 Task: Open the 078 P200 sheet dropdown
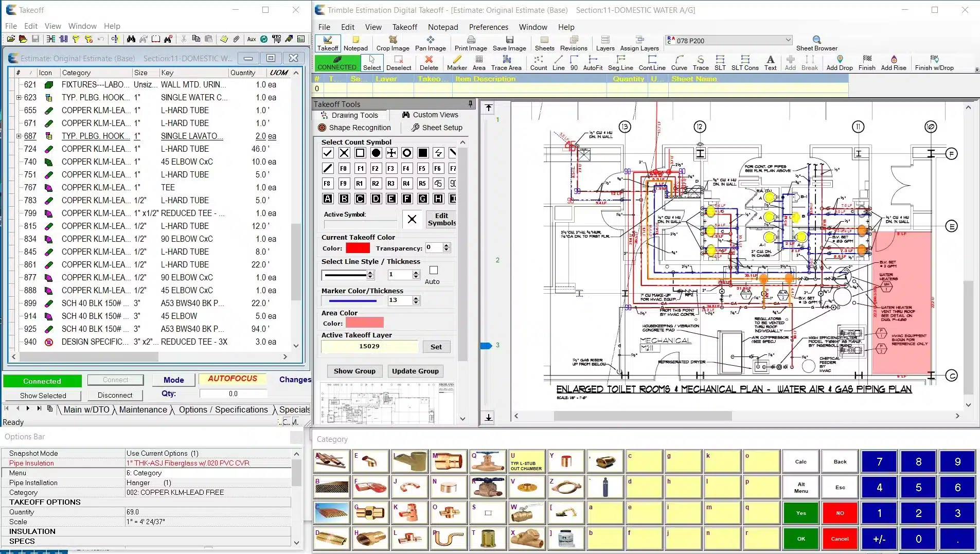click(788, 40)
